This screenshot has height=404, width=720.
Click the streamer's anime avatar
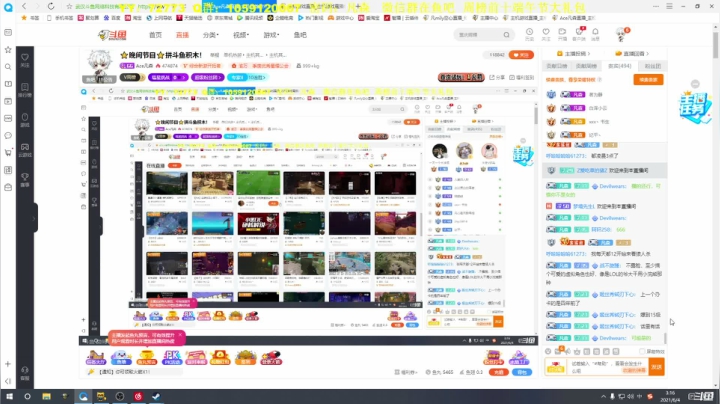99,64
